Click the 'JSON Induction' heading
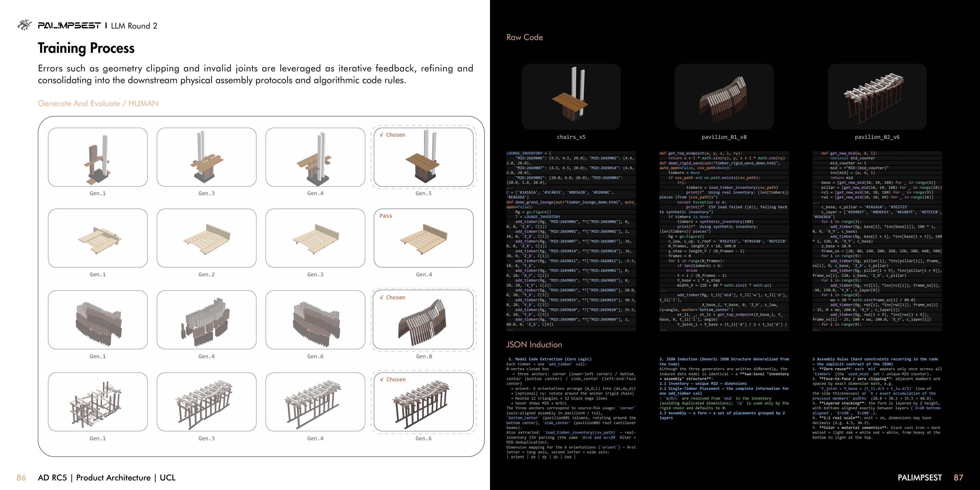This screenshot has height=490, width=980. [534, 345]
